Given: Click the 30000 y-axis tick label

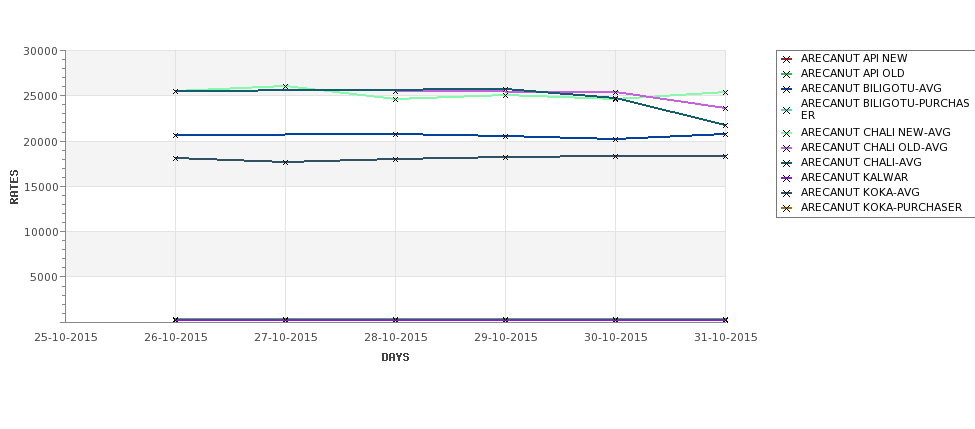Looking at the screenshot, I should 40,51.
